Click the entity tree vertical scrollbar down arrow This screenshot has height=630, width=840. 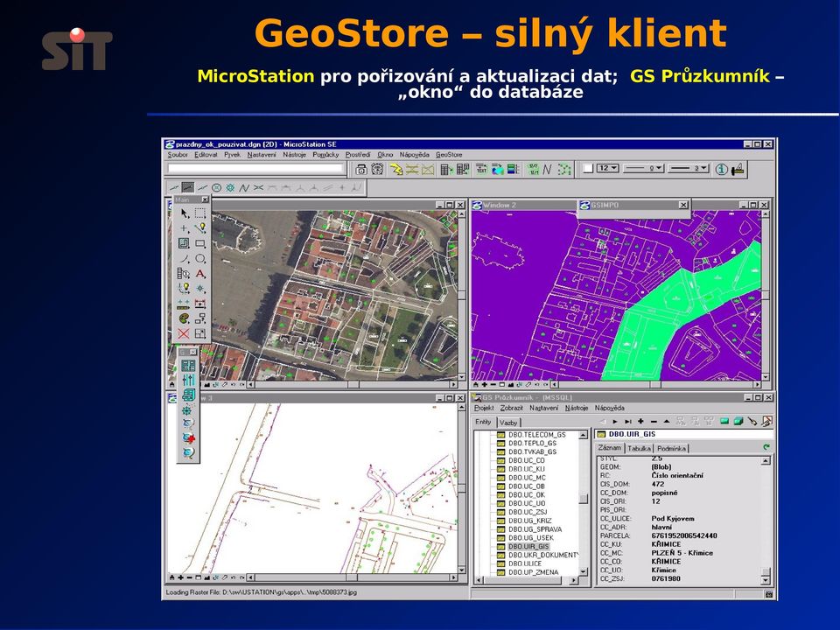pyautogui.click(x=584, y=571)
